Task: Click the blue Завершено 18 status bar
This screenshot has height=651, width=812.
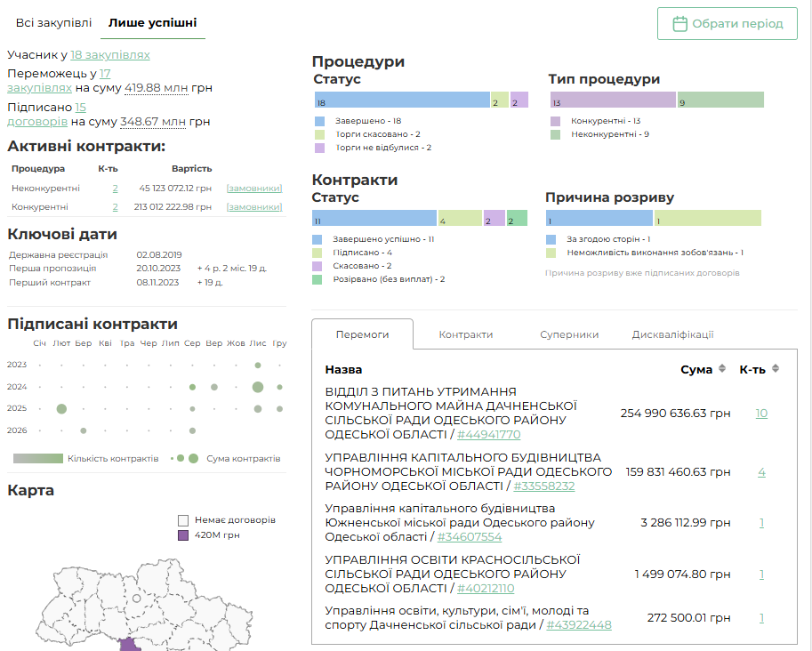Action: click(x=402, y=100)
